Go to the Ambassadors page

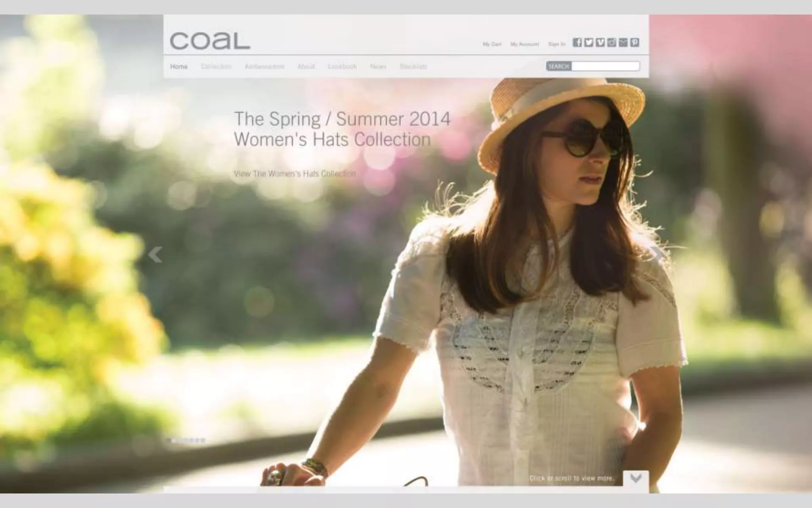tap(264, 66)
